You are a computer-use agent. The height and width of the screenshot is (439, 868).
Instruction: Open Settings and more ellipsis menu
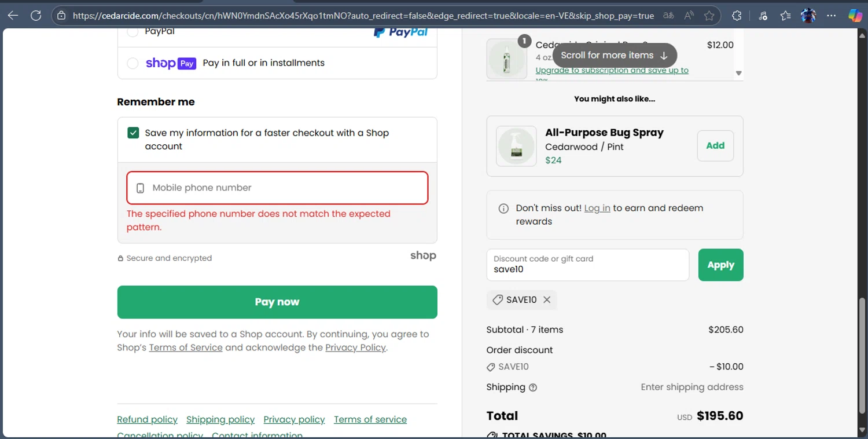(832, 16)
